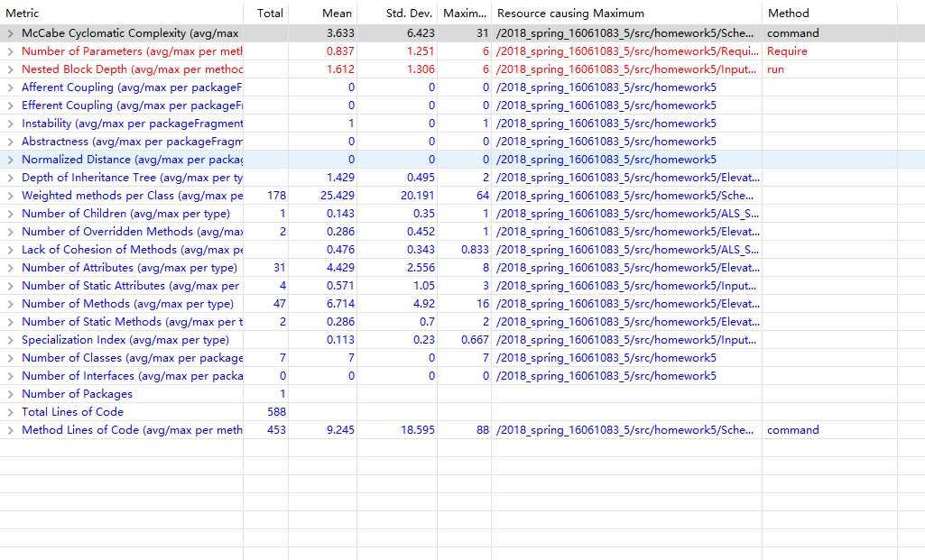This screenshot has width=925, height=560.
Task: Expand the Total Lines of Code row
Action: coord(11,413)
